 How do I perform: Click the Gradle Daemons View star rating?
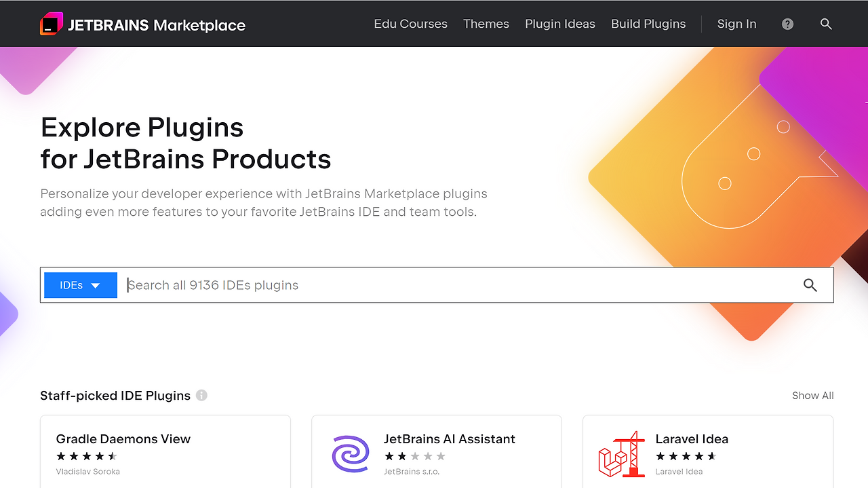point(87,456)
